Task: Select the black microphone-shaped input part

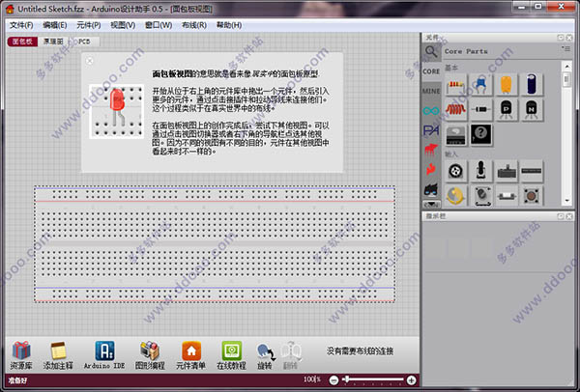Action: point(480,171)
